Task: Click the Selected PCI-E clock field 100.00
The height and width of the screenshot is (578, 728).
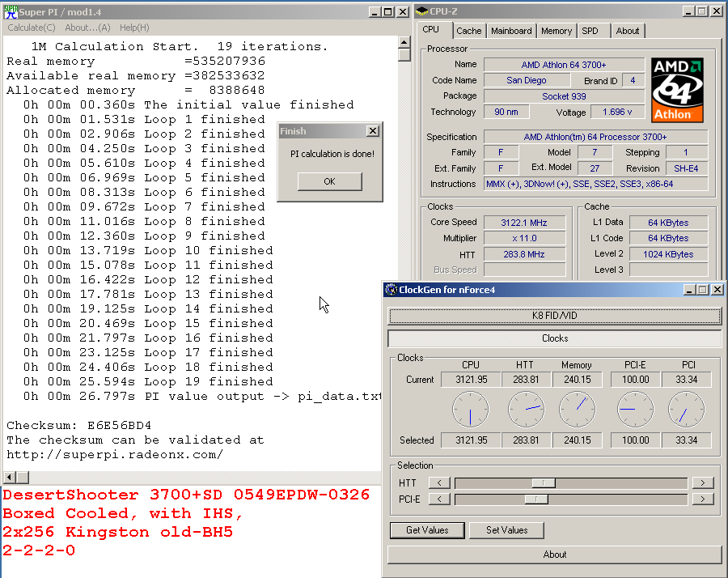Action: (x=636, y=440)
